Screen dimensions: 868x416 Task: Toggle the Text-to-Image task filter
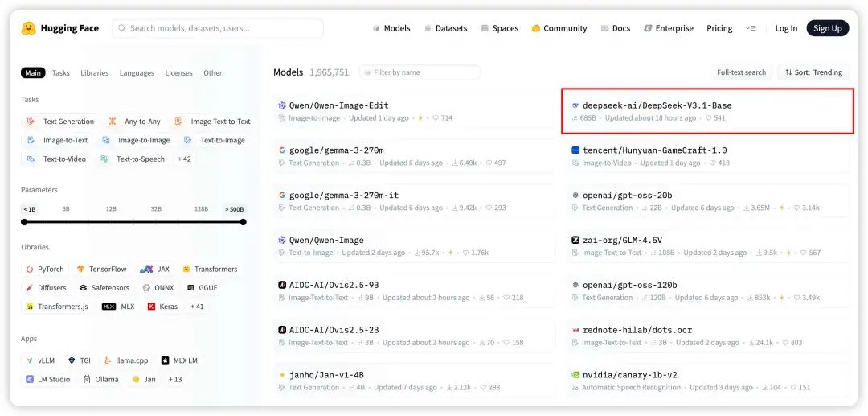pyautogui.click(x=215, y=140)
